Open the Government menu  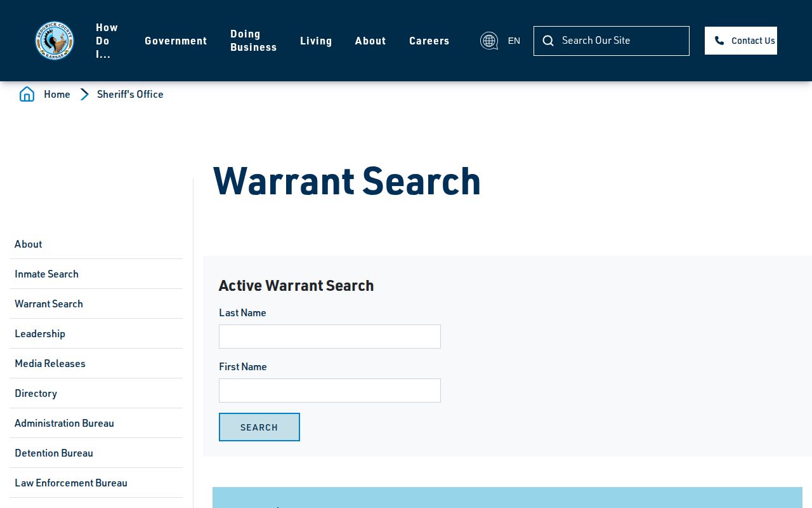pyautogui.click(x=176, y=41)
